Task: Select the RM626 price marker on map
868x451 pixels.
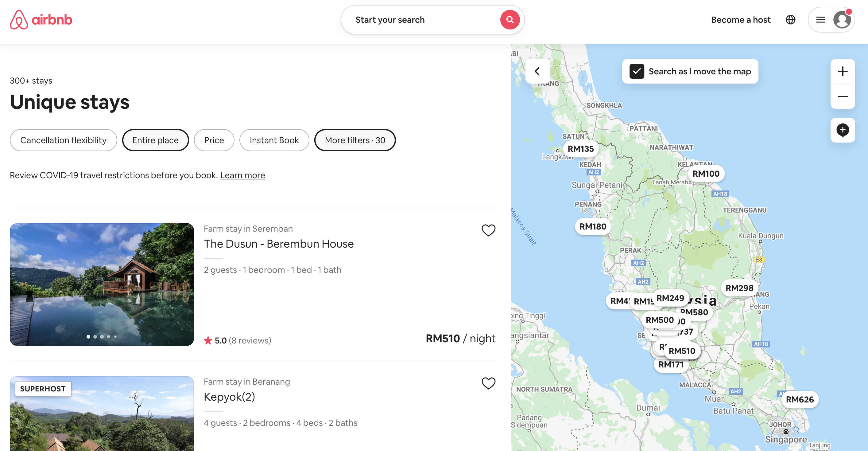Action: click(800, 399)
